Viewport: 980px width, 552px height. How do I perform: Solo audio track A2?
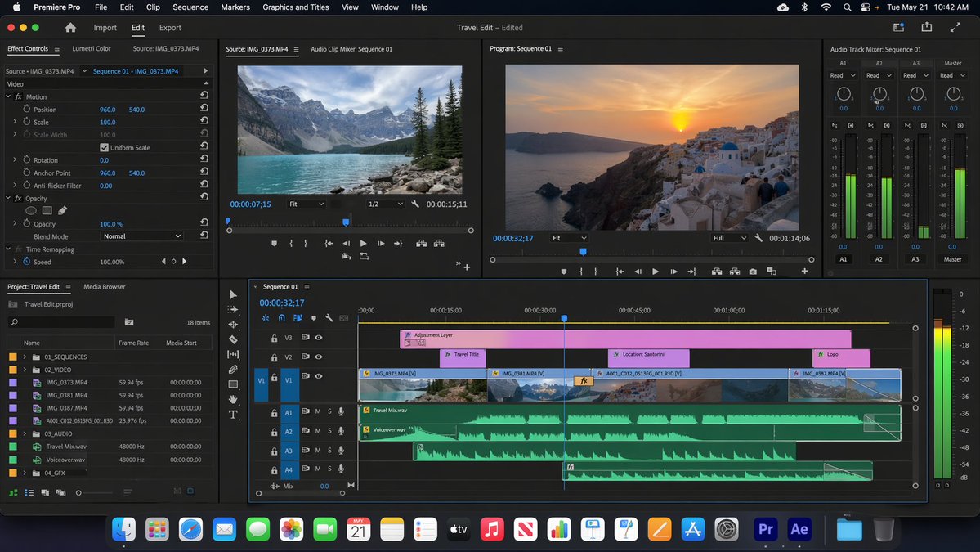click(x=329, y=432)
